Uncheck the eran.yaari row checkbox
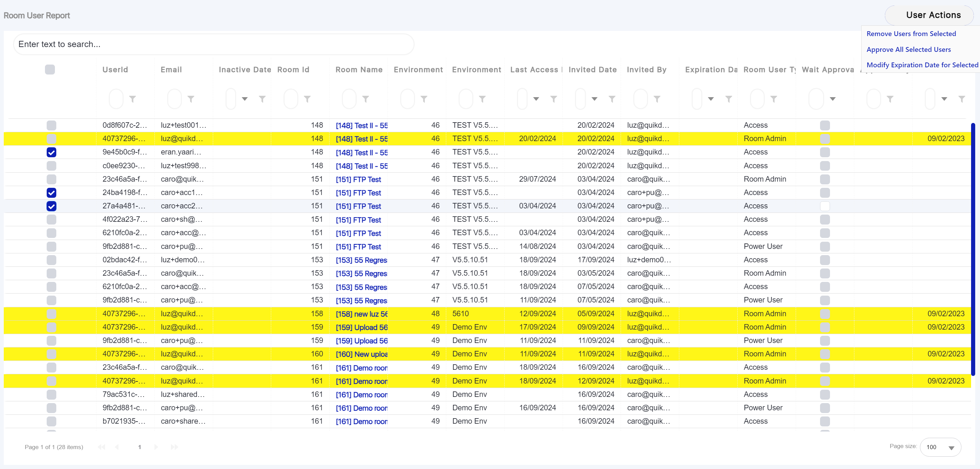980x469 pixels. pyautogui.click(x=51, y=152)
